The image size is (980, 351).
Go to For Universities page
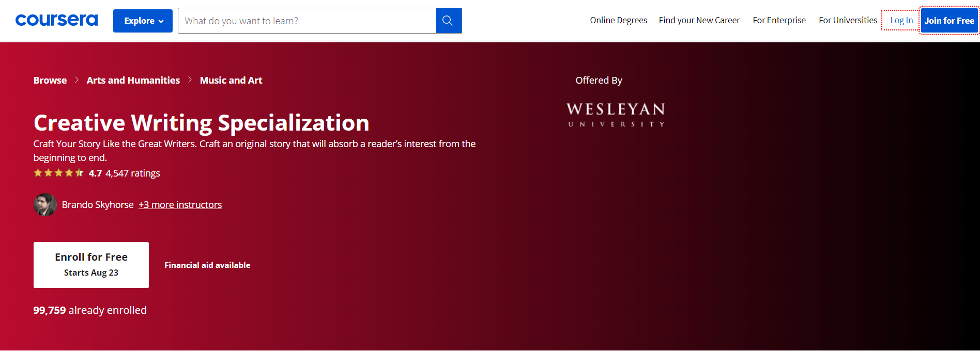848,20
